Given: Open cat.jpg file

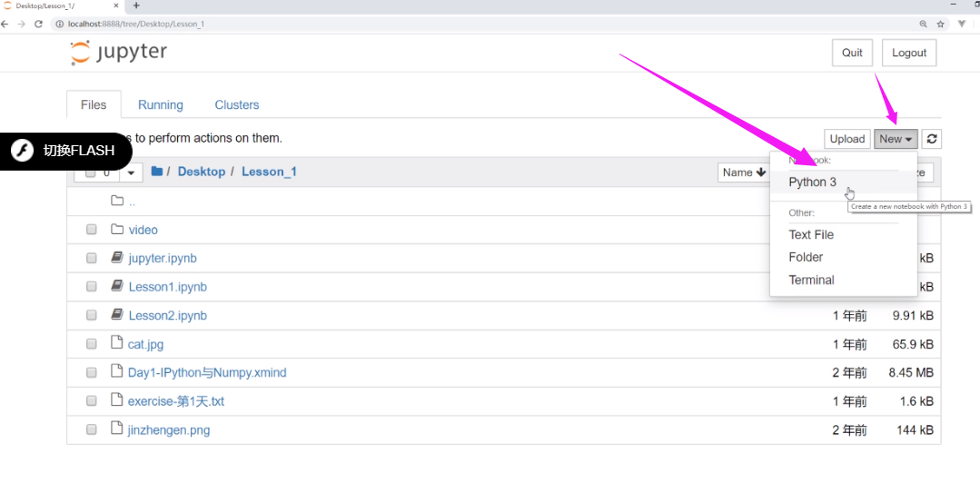Looking at the screenshot, I should point(145,345).
